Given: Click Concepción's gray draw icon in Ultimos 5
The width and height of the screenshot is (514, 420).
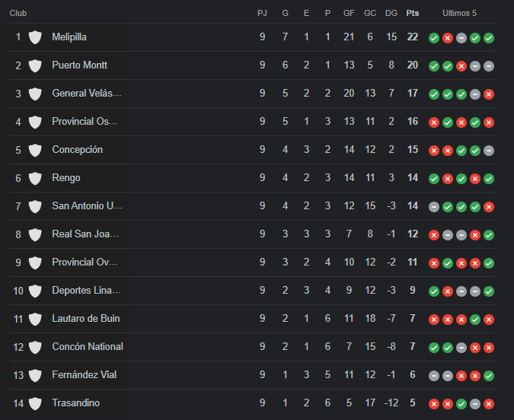Looking at the screenshot, I should pyautogui.click(x=489, y=151).
